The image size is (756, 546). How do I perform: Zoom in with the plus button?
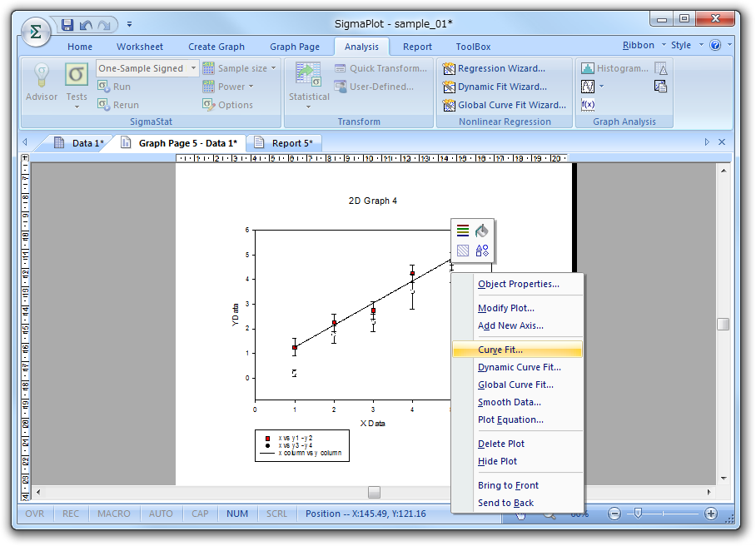point(711,514)
